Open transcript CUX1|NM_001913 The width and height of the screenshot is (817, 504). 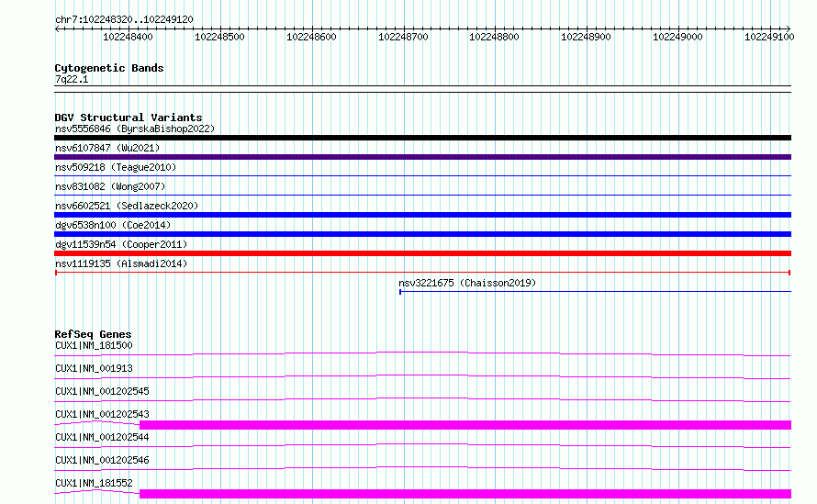pos(94,368)
